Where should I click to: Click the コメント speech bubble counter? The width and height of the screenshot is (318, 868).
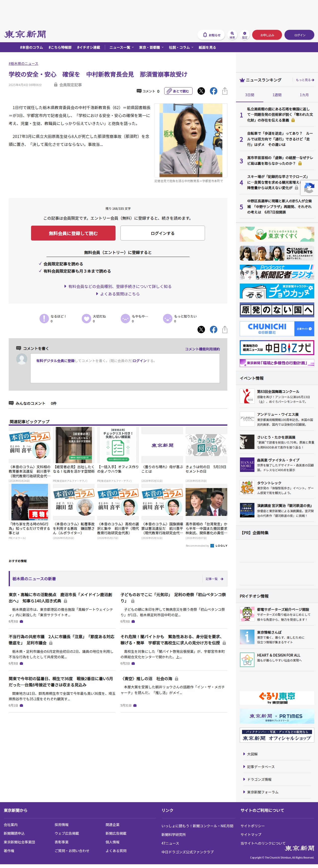coord(148,91)
